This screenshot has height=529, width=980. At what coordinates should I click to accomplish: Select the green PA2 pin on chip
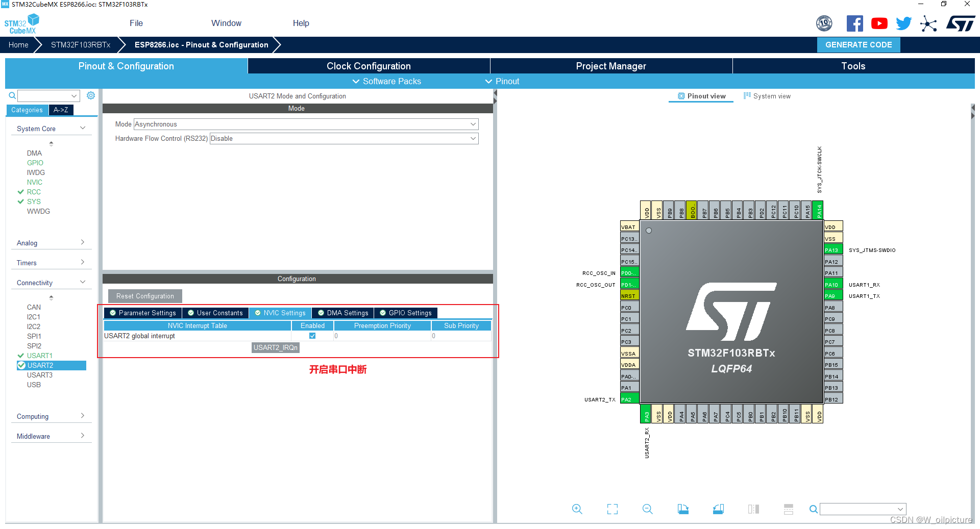pyautogui.click(x=629, y=399)
